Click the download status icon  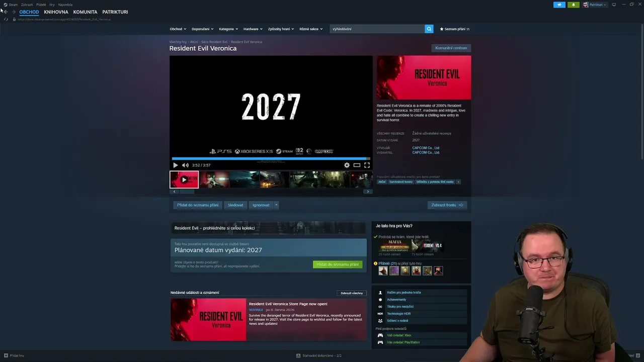(x=298, y=355)
